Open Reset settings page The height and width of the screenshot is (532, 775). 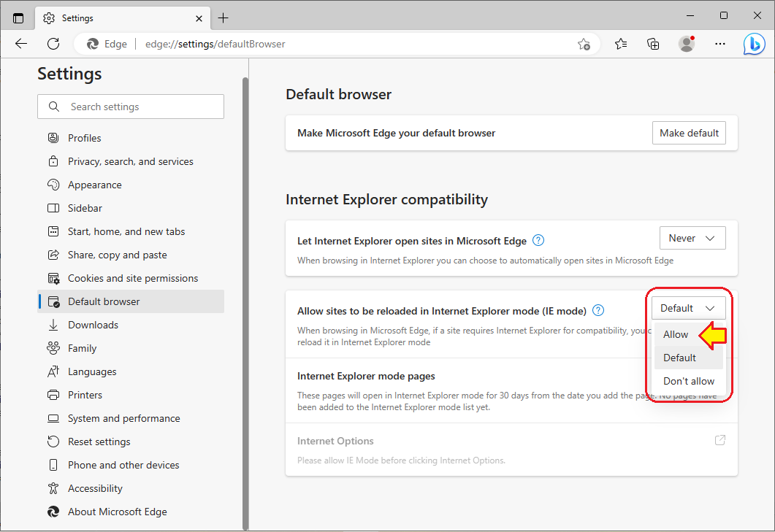click(x=131, y=442)
